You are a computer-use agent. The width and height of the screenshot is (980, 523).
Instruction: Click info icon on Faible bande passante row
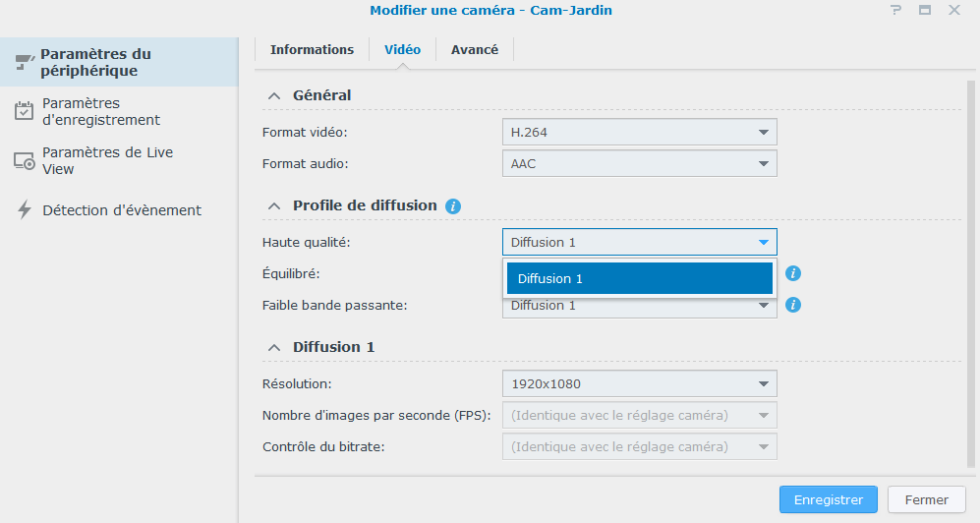pos(793,305)
